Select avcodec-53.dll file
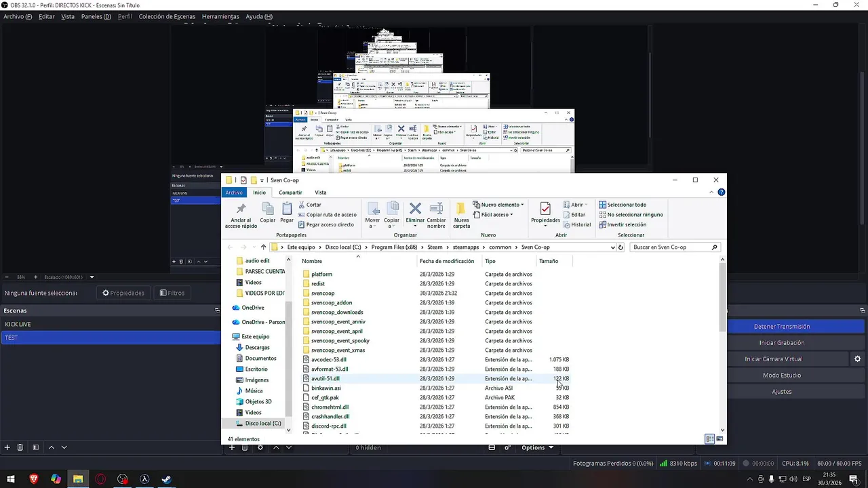 tap(329, 360)
